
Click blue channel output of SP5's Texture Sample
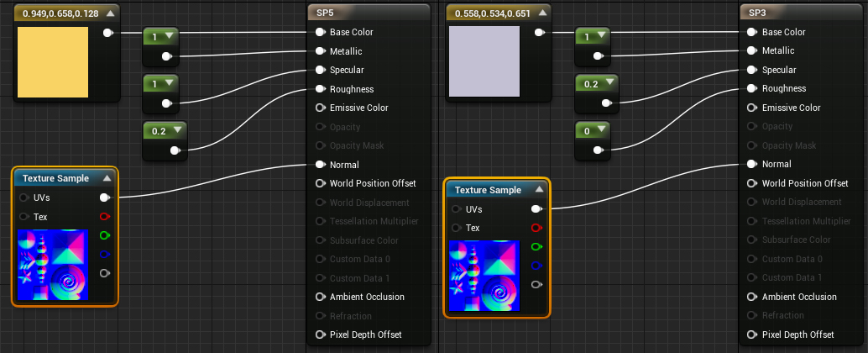[x=105, y=255]
